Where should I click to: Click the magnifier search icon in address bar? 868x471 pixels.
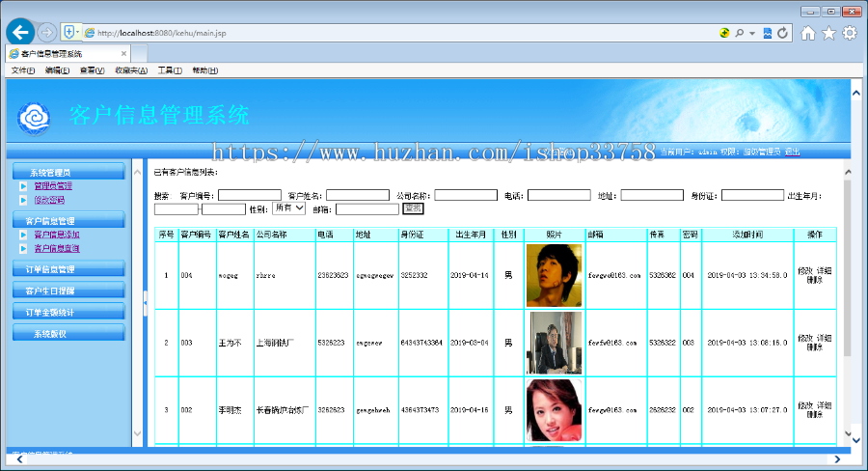click(739, 33)
